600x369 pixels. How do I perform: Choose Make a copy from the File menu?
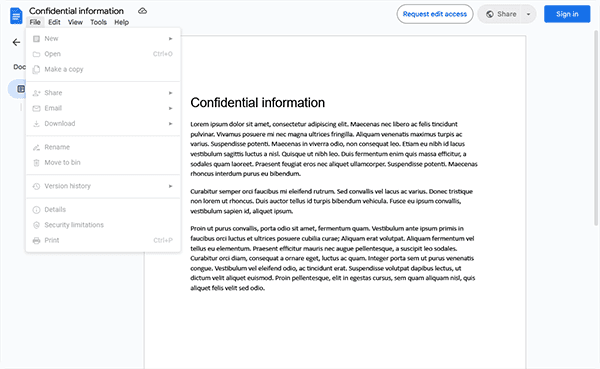[x=103, y=69]
